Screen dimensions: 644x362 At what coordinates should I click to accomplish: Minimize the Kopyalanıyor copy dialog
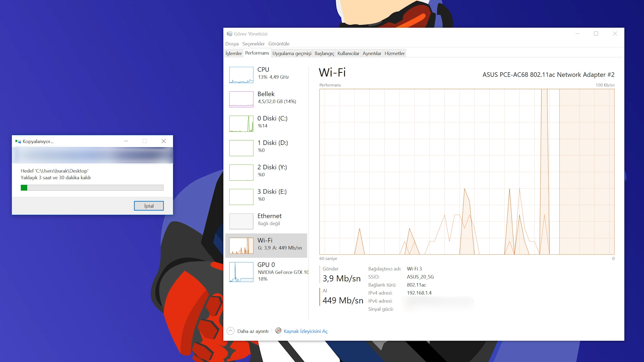[x=126, y=141]
